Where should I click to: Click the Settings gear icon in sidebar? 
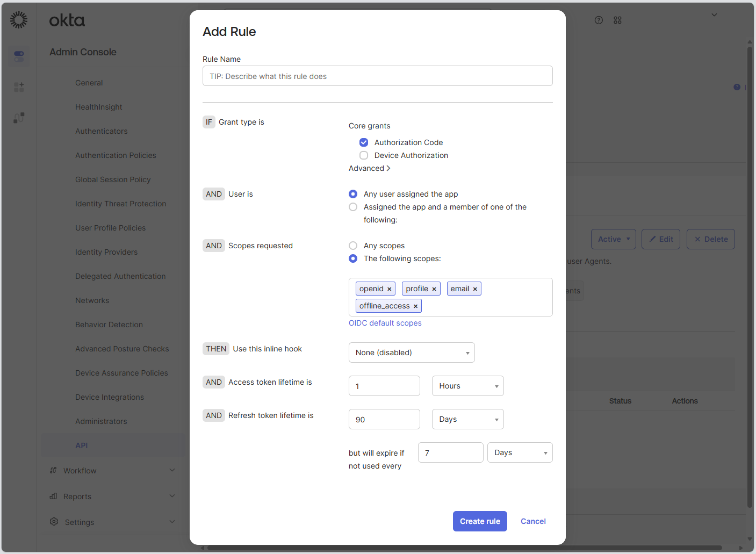point(54,522)
